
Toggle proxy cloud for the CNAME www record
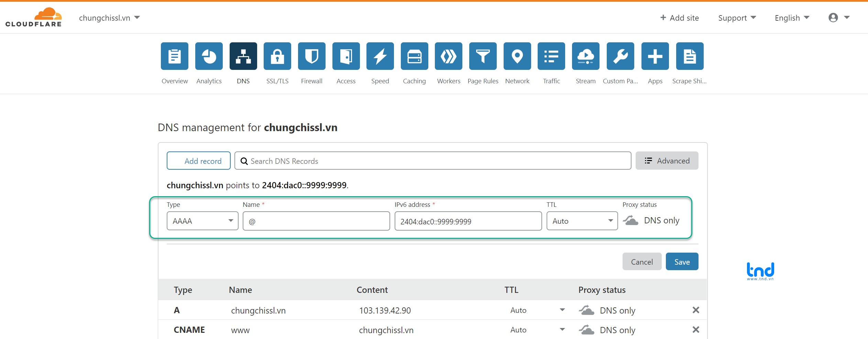coord(586,330)
